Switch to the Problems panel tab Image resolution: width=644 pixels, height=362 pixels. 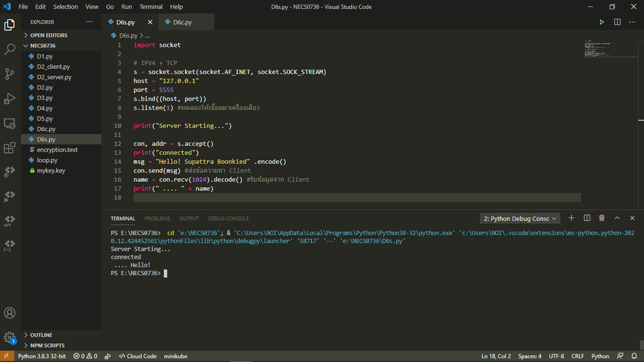157,219
